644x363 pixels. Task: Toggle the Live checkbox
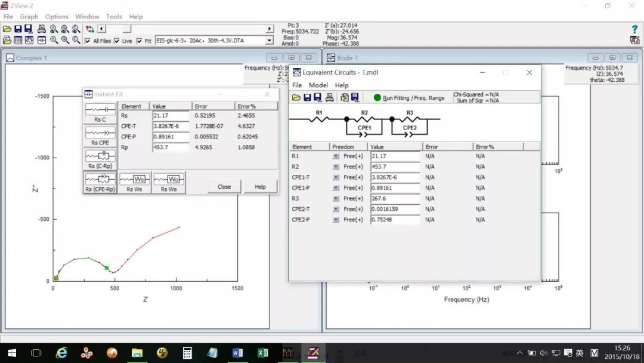pos(117,41)
